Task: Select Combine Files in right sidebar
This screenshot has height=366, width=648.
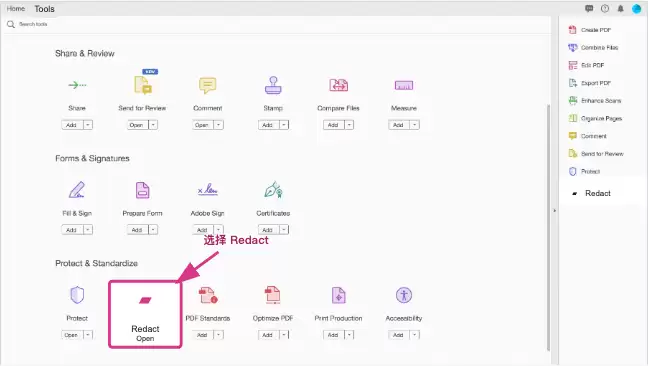Action: pos(593,48)
